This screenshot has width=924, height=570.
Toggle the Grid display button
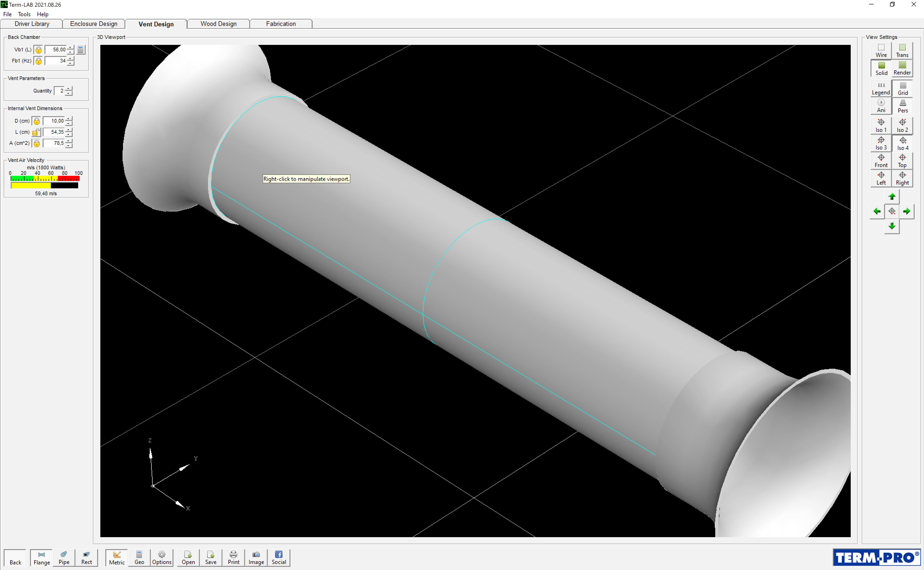(x=903, y=88)
